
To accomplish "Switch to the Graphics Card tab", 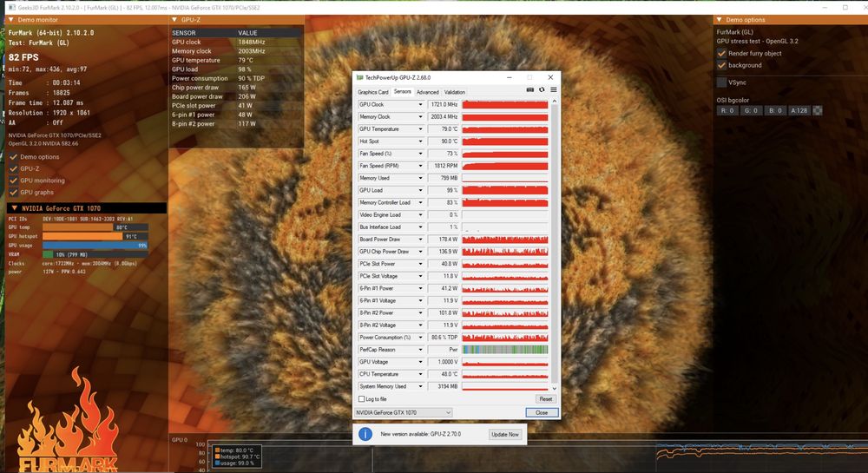I will click(373, 92).
